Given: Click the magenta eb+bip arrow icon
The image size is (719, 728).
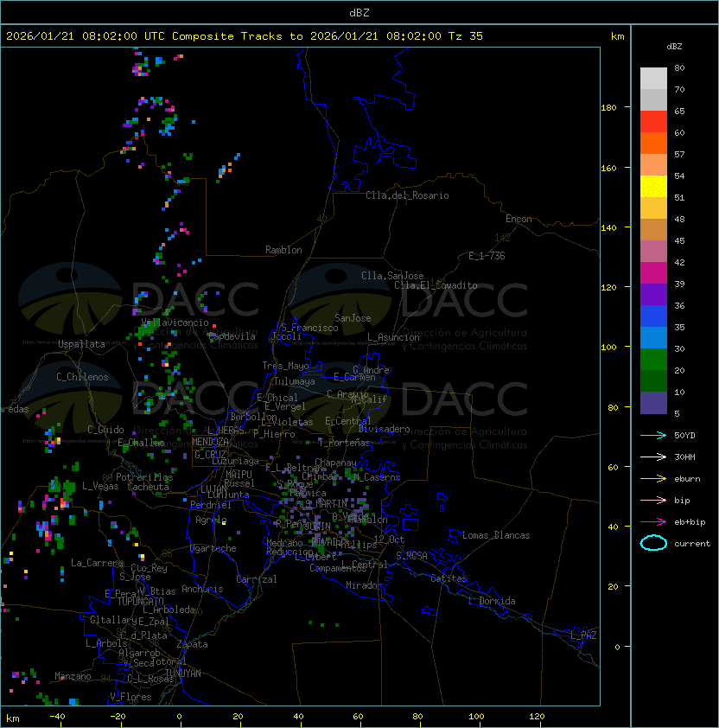Looking at the screenshot, I should click(653, 521).
